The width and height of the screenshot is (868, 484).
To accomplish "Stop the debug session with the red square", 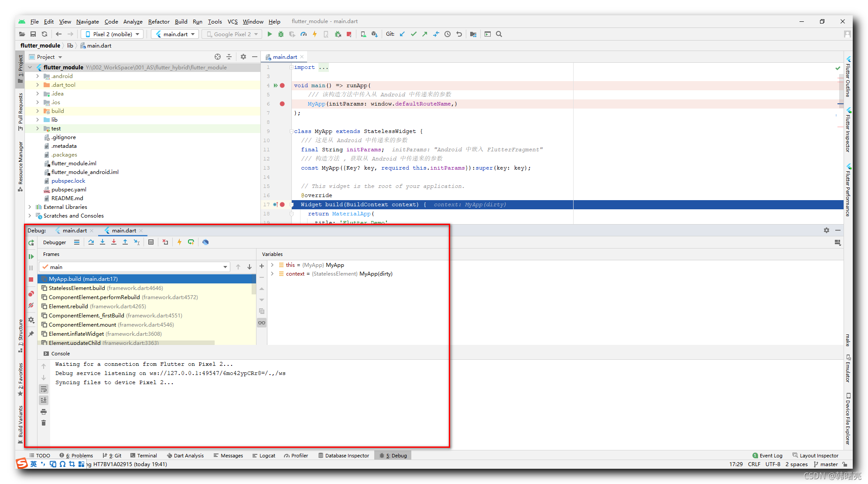I will point(31,279).
